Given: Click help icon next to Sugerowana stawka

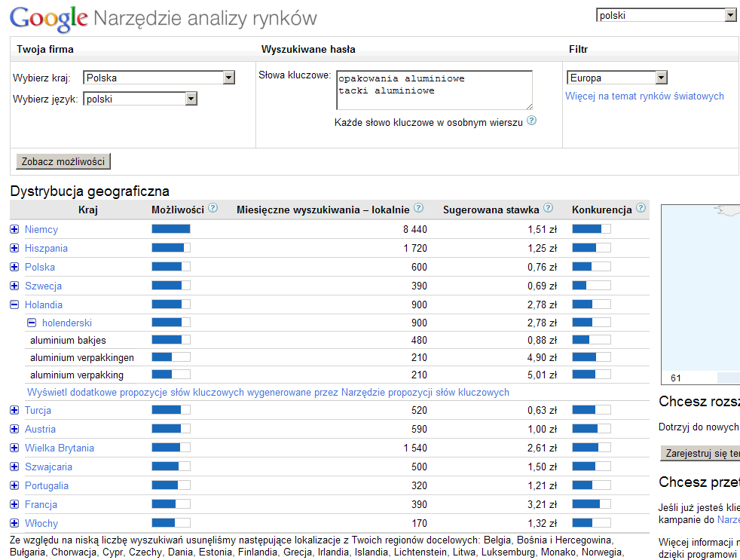Looking at the screenshot, I should click(x=548, y=209).
